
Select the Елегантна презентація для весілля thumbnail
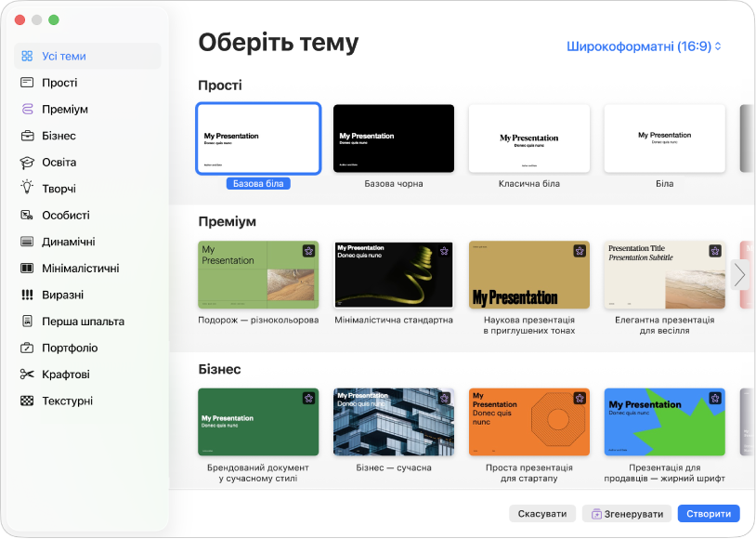665,275
